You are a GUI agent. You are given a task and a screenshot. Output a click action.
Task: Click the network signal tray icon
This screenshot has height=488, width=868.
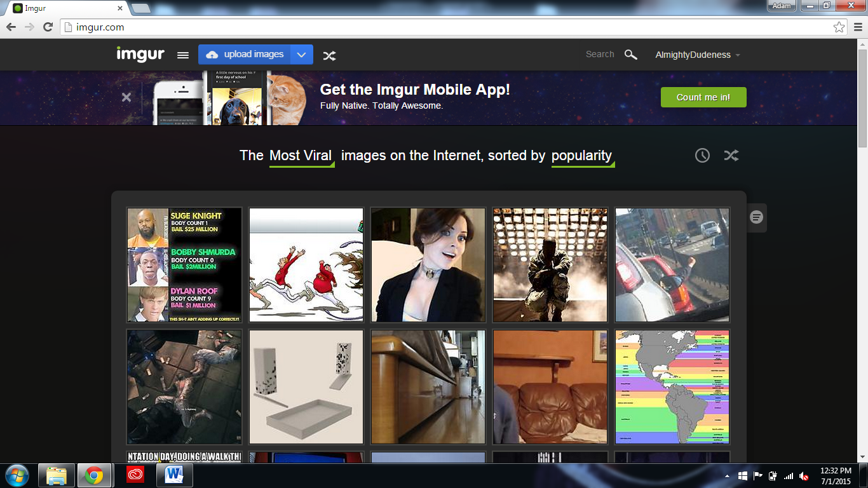click(x=789, y=476)
